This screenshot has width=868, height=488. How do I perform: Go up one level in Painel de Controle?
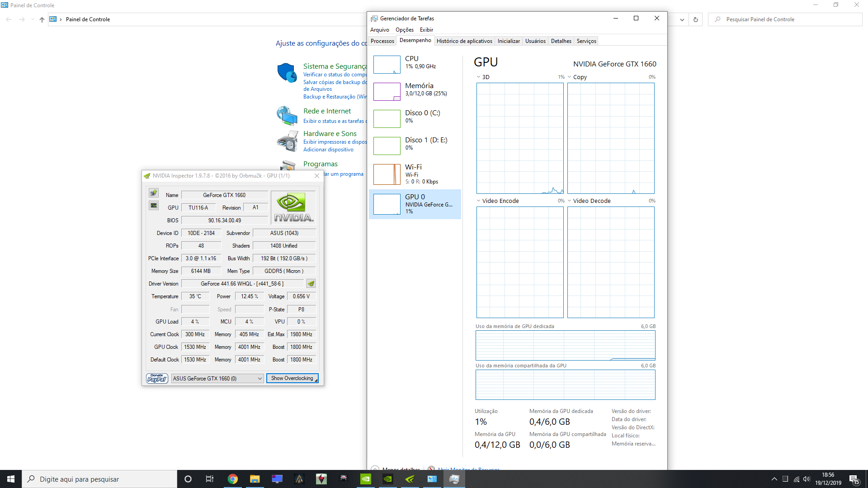(42, 19)
